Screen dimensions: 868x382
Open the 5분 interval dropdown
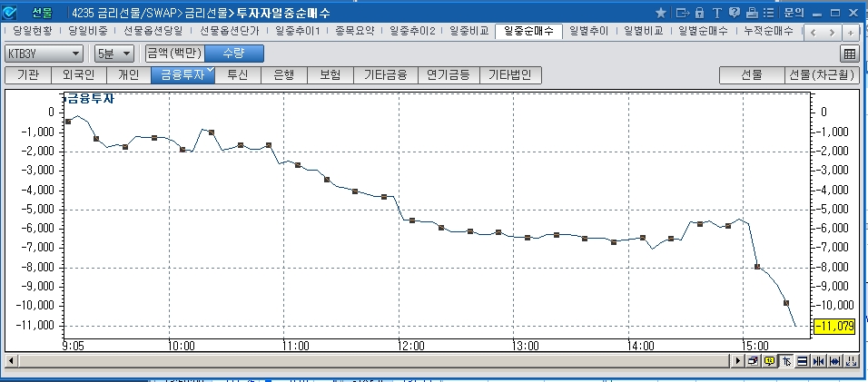pos(114,54)
